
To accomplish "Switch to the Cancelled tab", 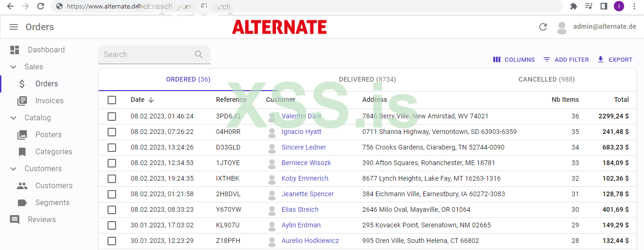I will coord(546,79).
